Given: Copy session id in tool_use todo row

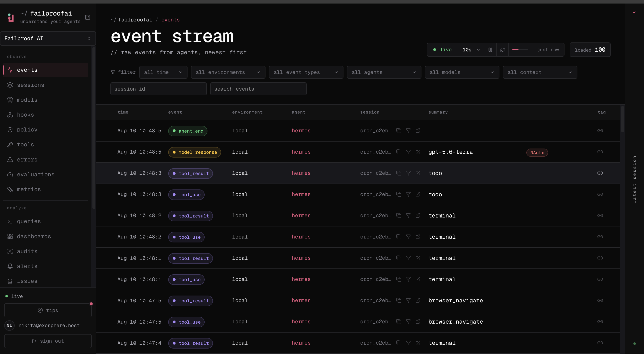Looking at the screenshot, I should click(399, 194).
